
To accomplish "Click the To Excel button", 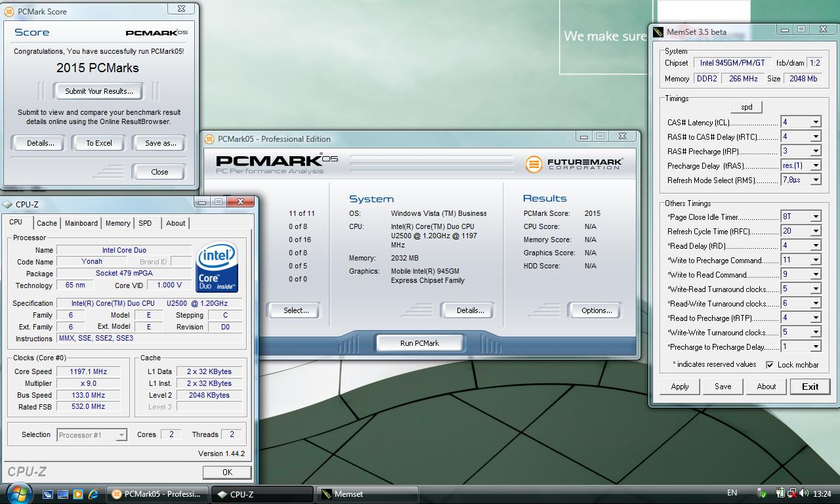I will pyautogui.click(x=99, y=143).
